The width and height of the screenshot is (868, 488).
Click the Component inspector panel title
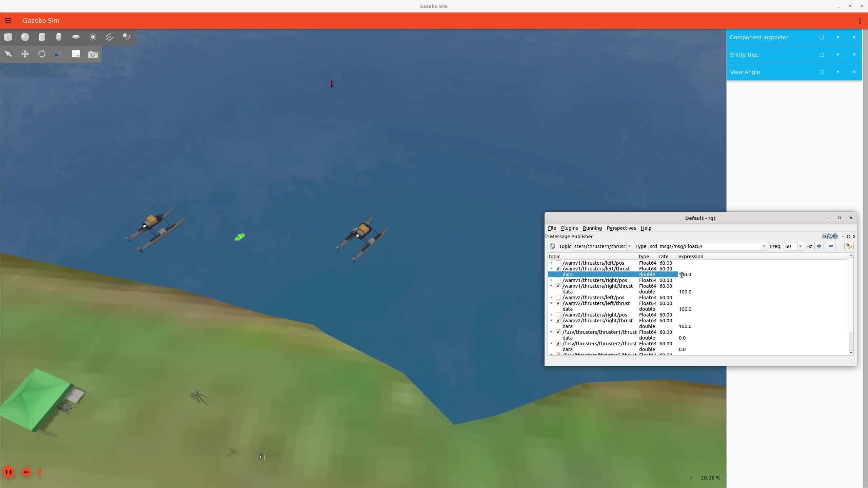tap(759, 37)
